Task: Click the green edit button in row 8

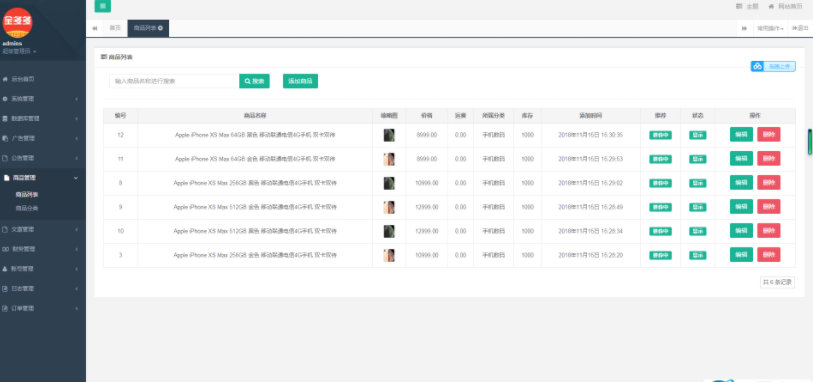Action: 741,183
